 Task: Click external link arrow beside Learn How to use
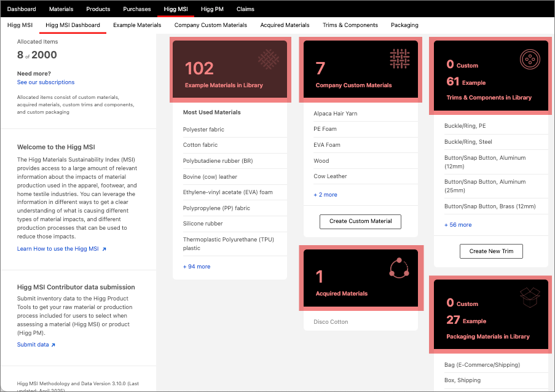[104, 249]
